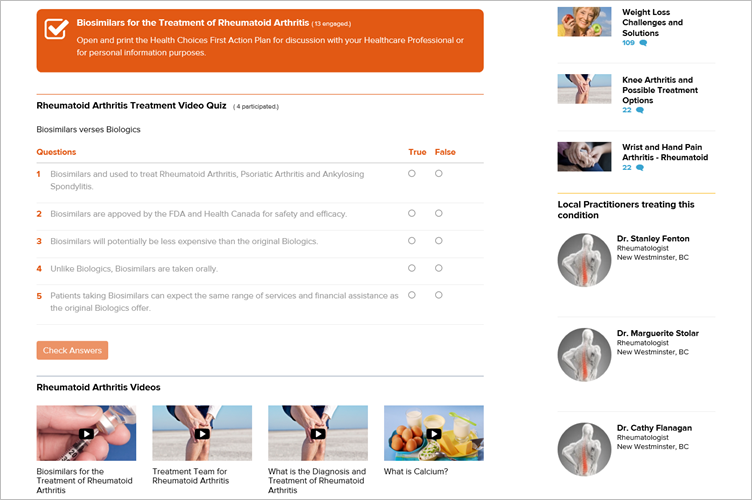Open Dr. Cathy Flanagan's profile link

tap(654, 428)
